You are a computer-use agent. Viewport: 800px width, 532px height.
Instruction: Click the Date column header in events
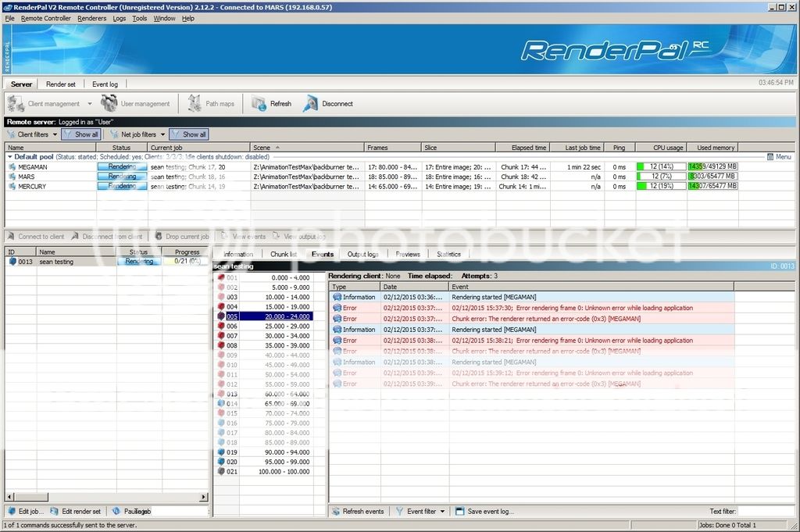(414, 287)
